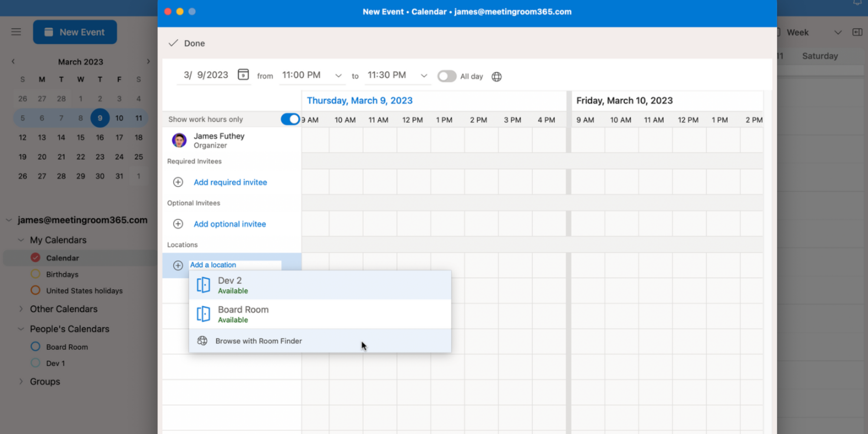Toggle the All day switch

click(x=447, y=76)
